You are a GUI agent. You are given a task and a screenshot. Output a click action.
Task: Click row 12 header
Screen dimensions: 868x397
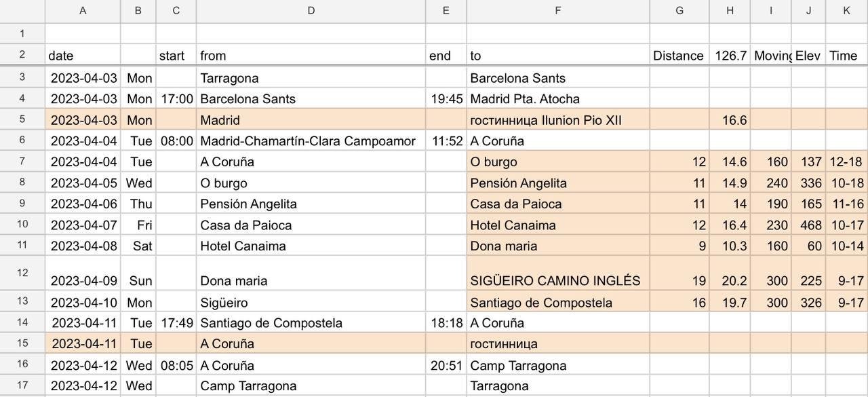pos(22,273)
